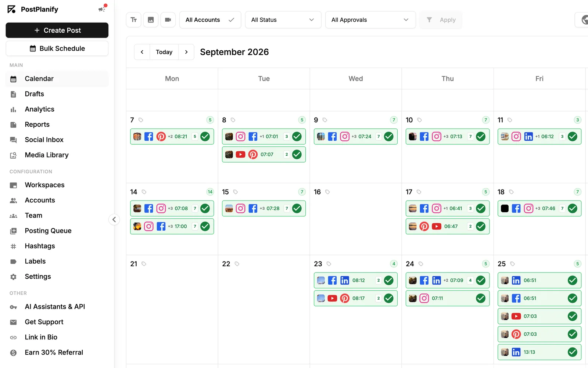Click the Create Post button
The image size is (588, 368).
coord(57,30)
